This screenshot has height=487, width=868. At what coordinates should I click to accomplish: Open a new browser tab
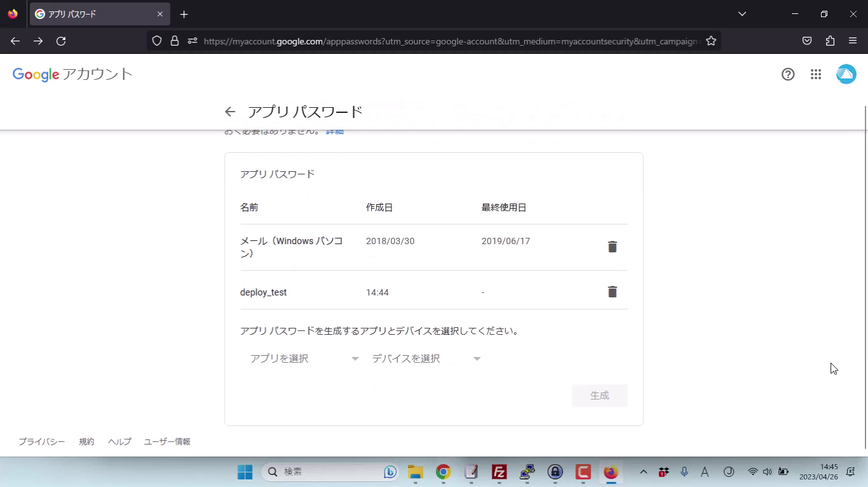click(x=184, y=14)
